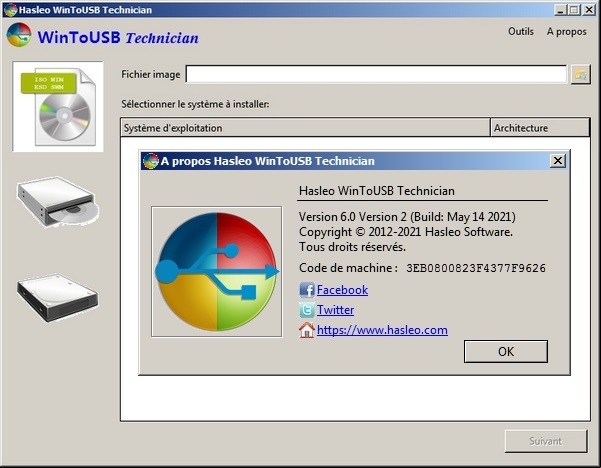Select the CD/DVD drive source icon
The height and width of the screenshot is (468, 601).
58,202
